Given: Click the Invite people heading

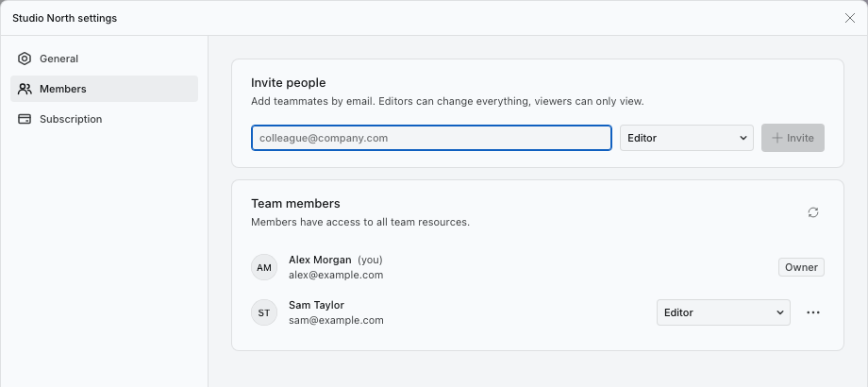Looking at the screenshot, I should point(289,82).
